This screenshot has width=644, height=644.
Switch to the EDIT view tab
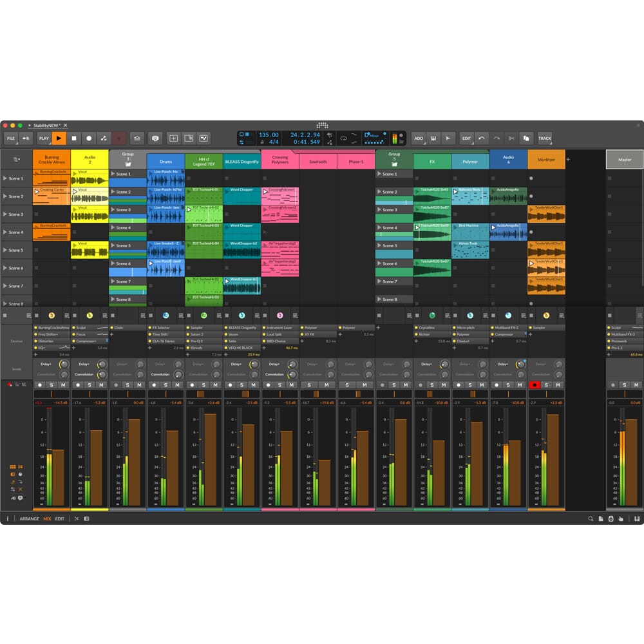click(59, 518)
